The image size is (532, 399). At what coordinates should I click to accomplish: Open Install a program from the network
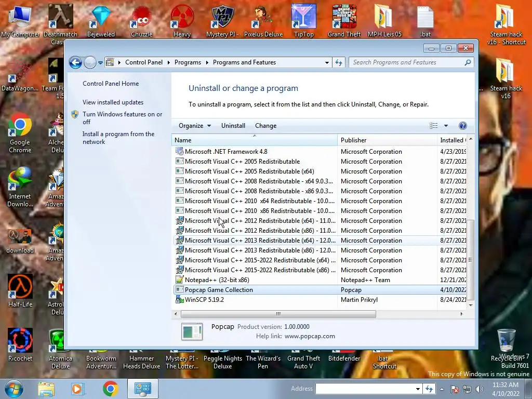[118, 138]
